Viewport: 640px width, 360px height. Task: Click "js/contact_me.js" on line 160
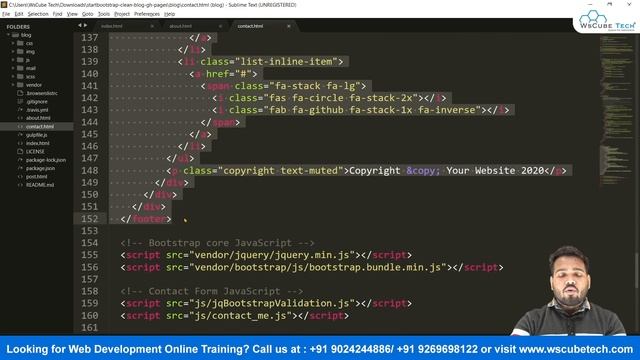click(240, 316)
